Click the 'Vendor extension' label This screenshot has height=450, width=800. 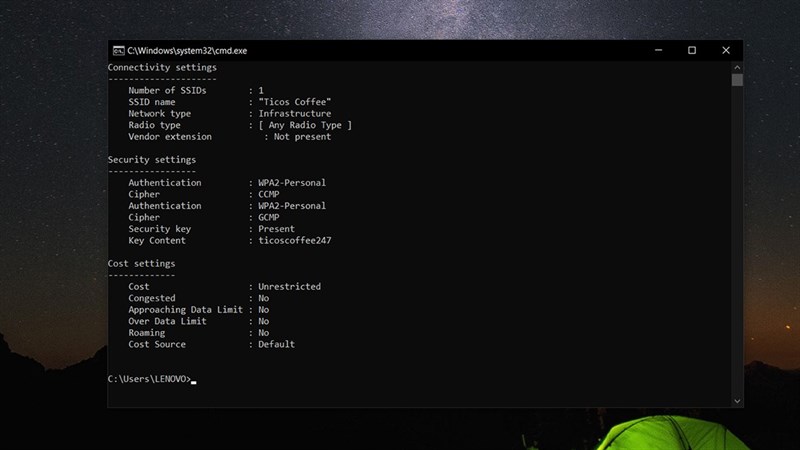point(170,137)
